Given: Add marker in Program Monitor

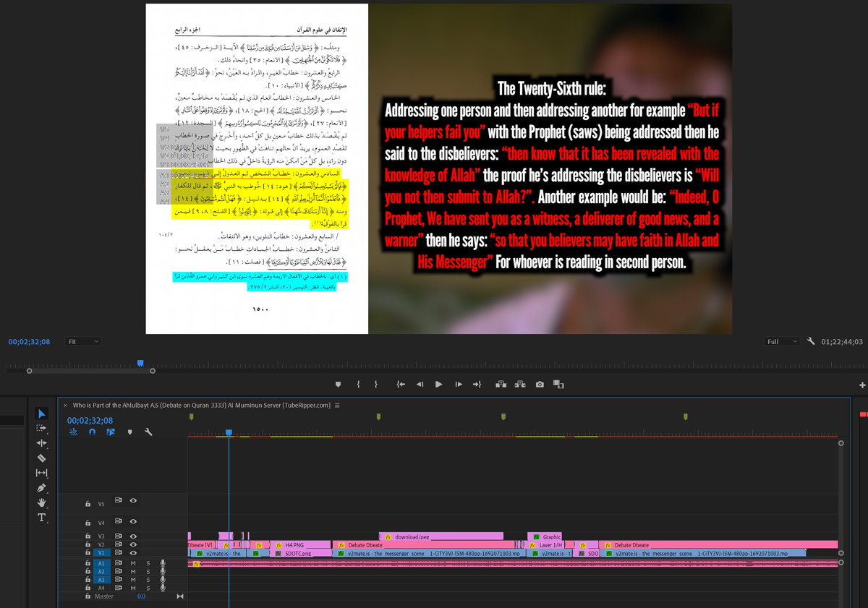Looking at the screenshot, I should (x=339, y=385).
